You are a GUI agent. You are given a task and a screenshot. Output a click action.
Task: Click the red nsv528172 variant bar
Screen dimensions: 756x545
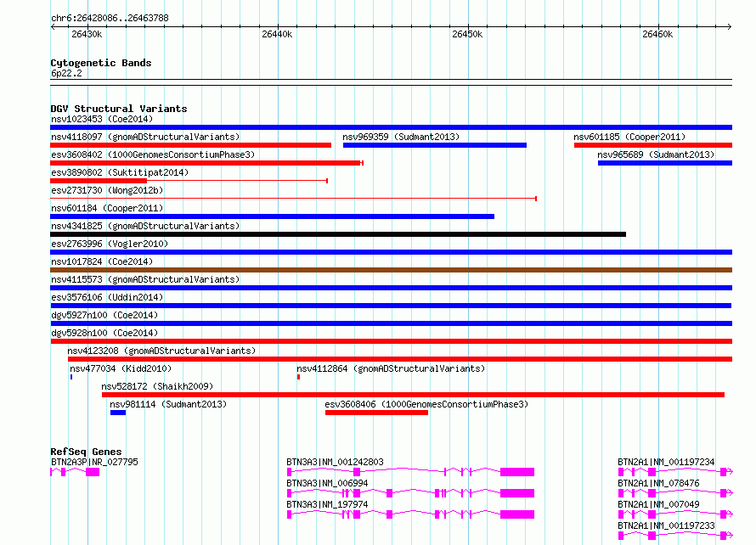click(413, 395)
